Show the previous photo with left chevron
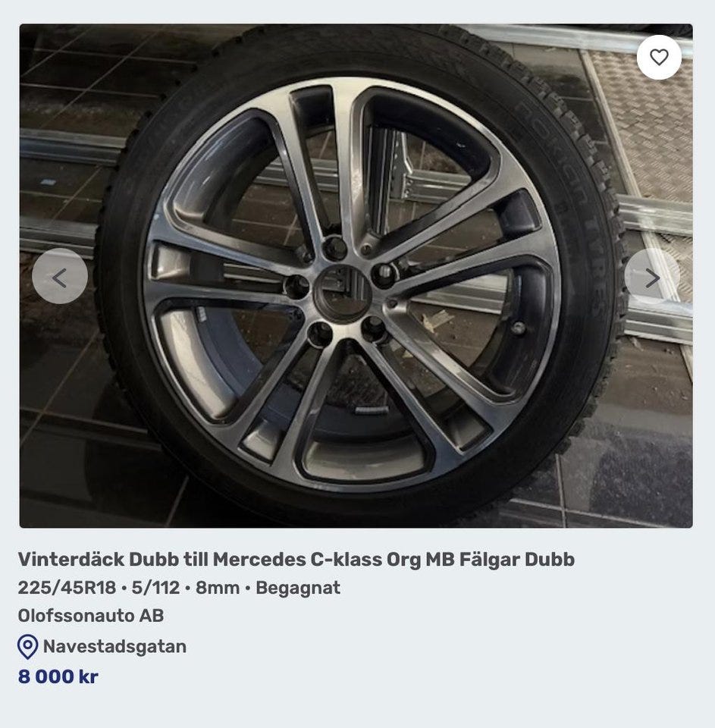 (x=60, y=276)
